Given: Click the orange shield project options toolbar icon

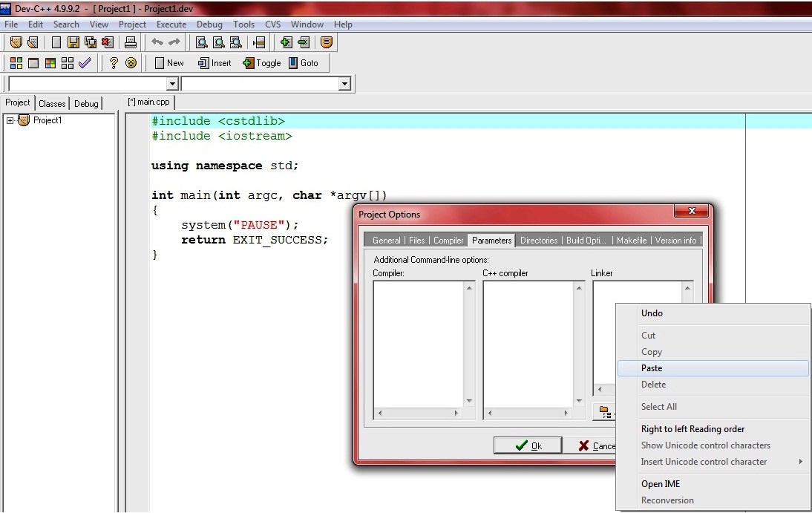Looking at the screenshot, I should click(327, 42).
